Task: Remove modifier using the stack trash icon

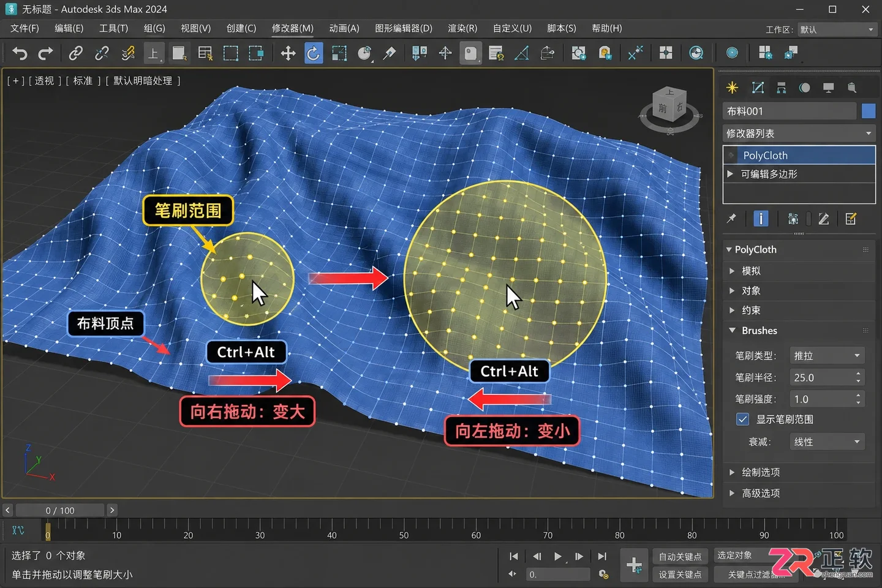Action: 824,219
